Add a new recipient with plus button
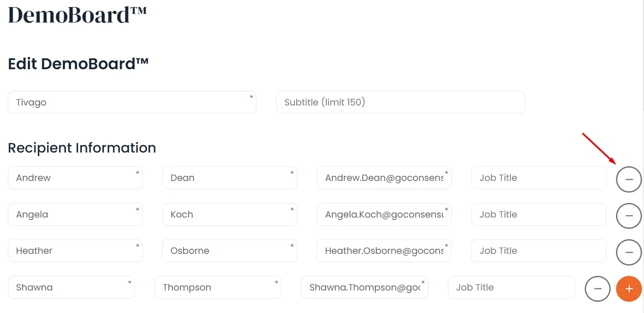This screenshot has width=644, height=313. 629,289
